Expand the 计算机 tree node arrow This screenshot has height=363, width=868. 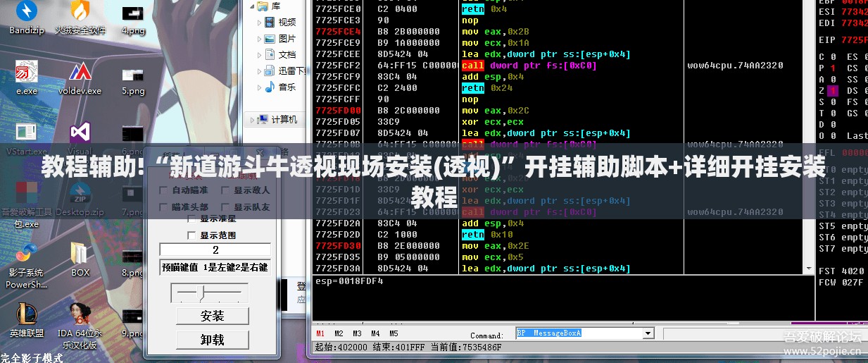pyautogui.click(x=252, y=120)
